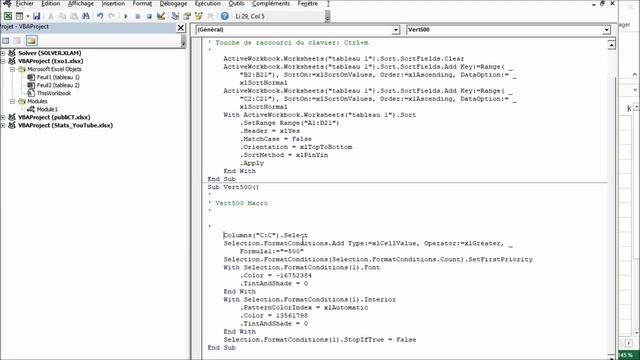
Task: Open the Outils menu
Action: pos(236,4)
